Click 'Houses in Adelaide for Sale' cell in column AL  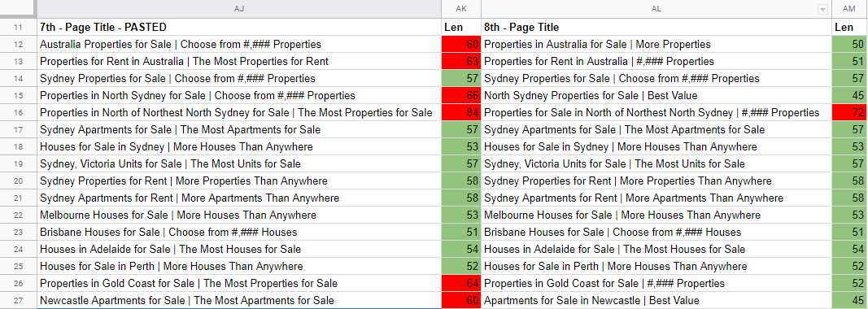point(656,249)
